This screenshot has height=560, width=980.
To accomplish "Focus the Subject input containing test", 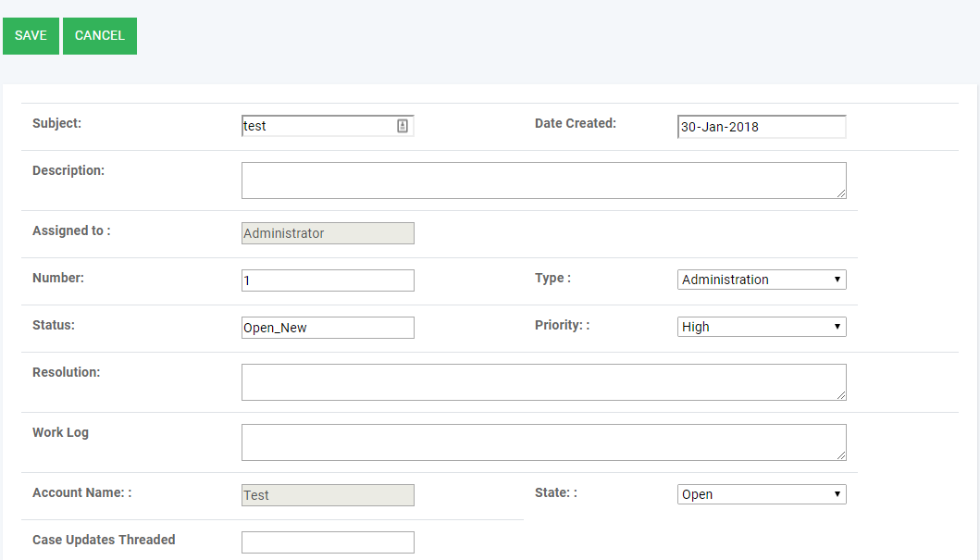I will click(x=328, y=126).
